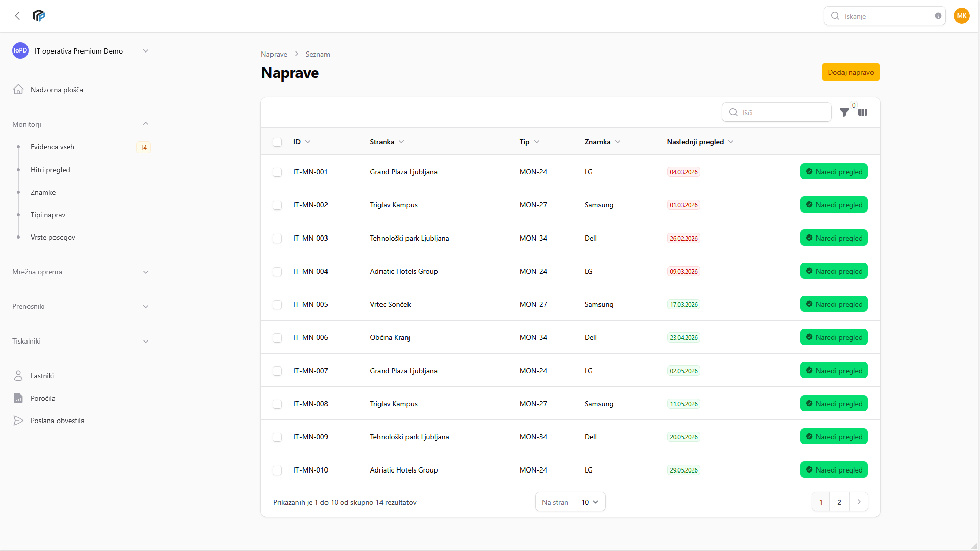980x551 pixels.
Task: Open the table filter funnel icon
Action: click(x=844, y=112)
